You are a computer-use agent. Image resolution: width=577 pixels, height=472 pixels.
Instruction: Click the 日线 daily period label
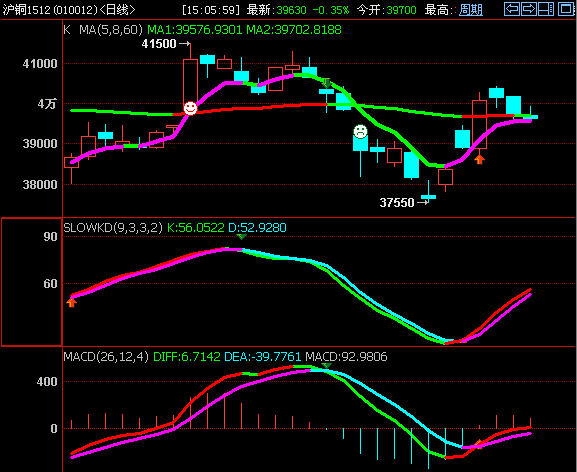tap(117, 10)
